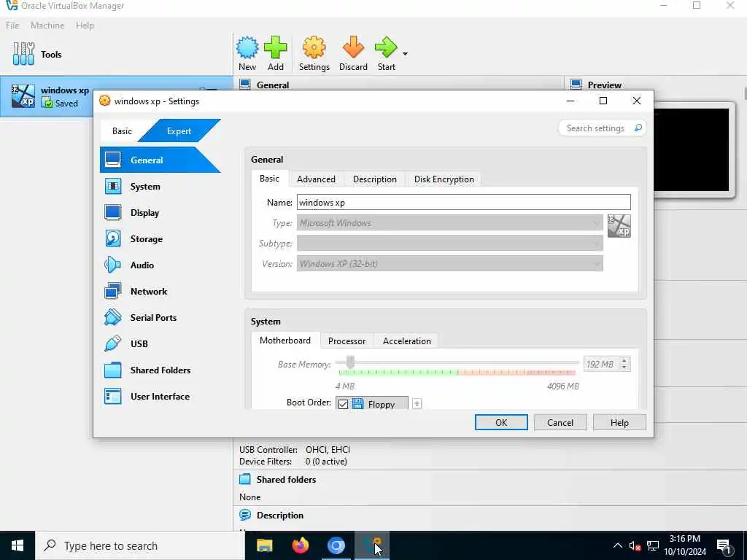Click the Windows XP OS type icon
The height and width of the screenshot is (560, 747).
[x=619, y=226]
